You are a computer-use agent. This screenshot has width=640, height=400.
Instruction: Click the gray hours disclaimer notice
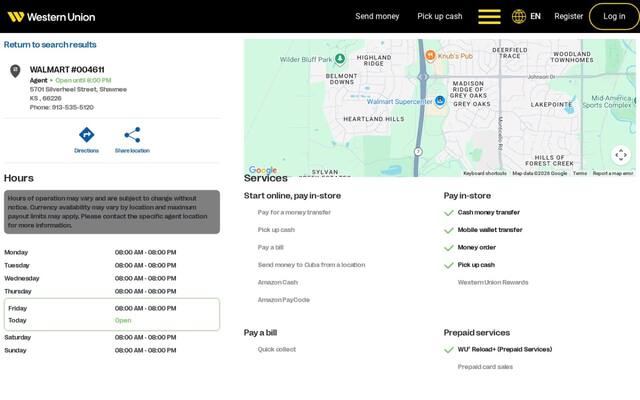(x=112, y=212)
